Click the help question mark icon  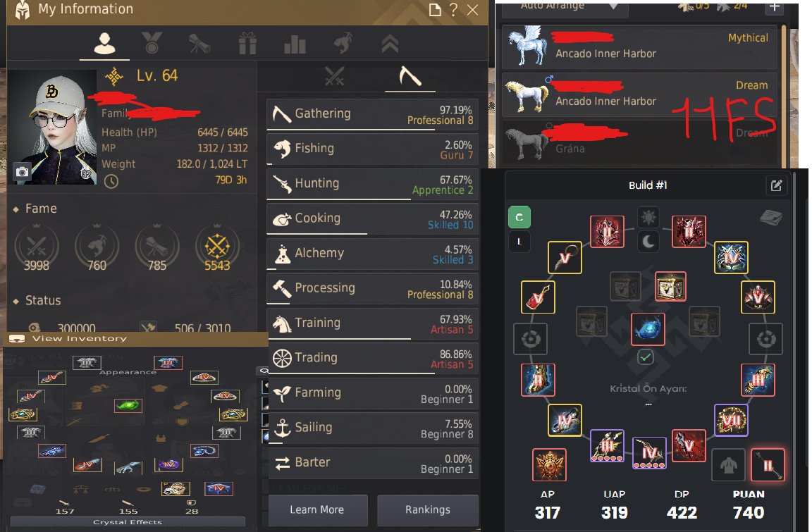pos(454,10)
